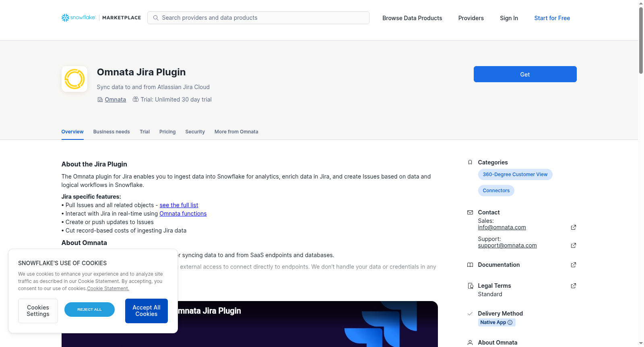Image resolution: width=644 pixels, height=347 pixels.
Task: Open the Omnata provider link
Action: 116,100
